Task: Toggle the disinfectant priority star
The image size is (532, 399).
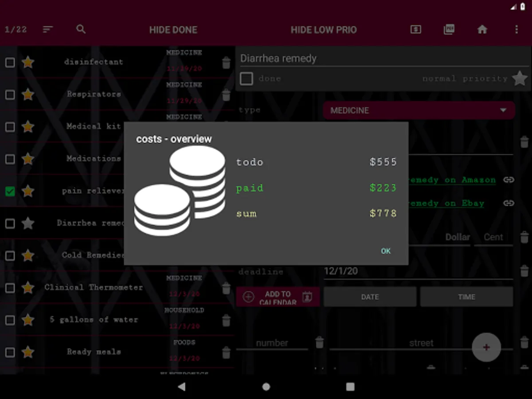Action: tap(28, 62)
